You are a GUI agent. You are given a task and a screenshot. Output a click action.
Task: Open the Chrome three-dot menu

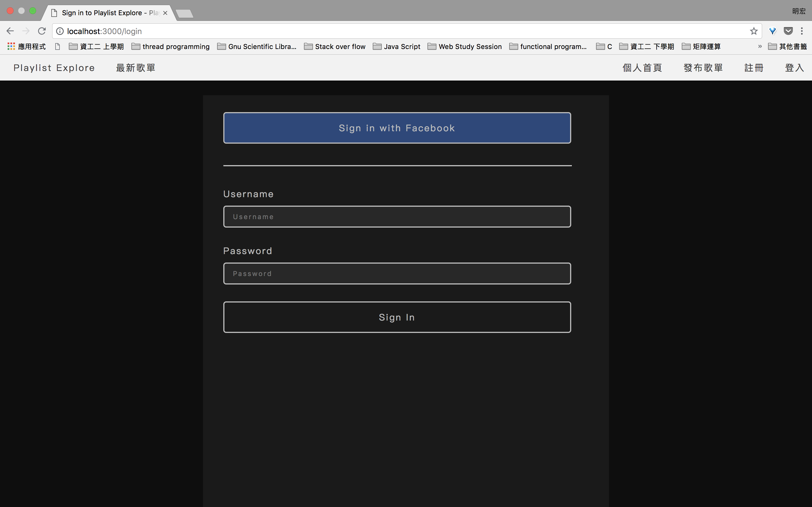point(802,31)
